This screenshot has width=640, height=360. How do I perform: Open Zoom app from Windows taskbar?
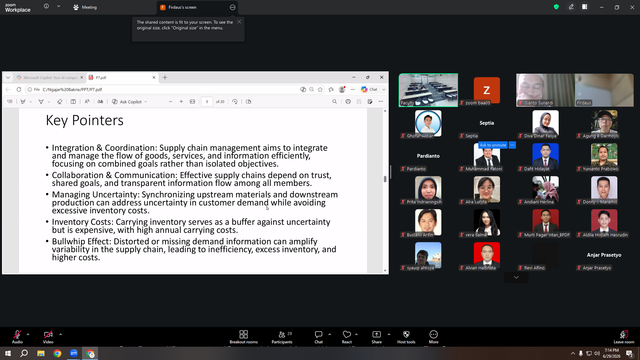pos(73,353)
